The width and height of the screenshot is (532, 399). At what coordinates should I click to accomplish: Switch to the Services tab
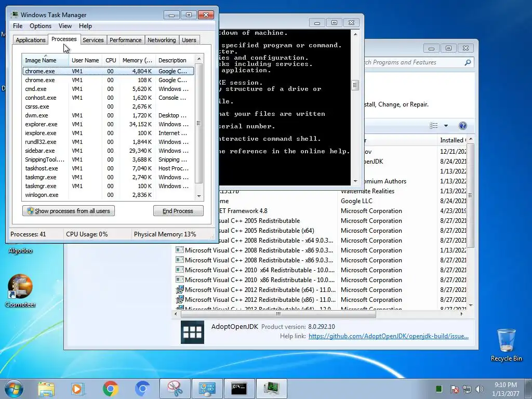(93, 39)
